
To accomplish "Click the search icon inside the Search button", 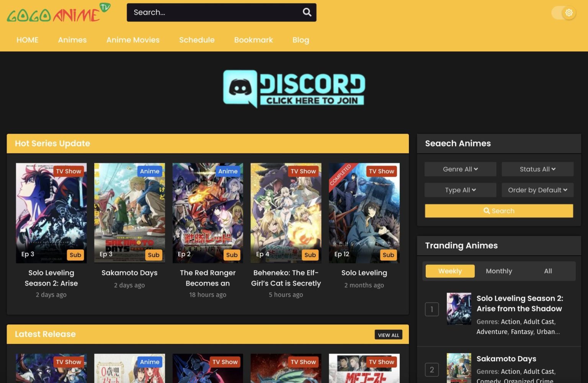I will pyautogui.click(x=487, y=211).
